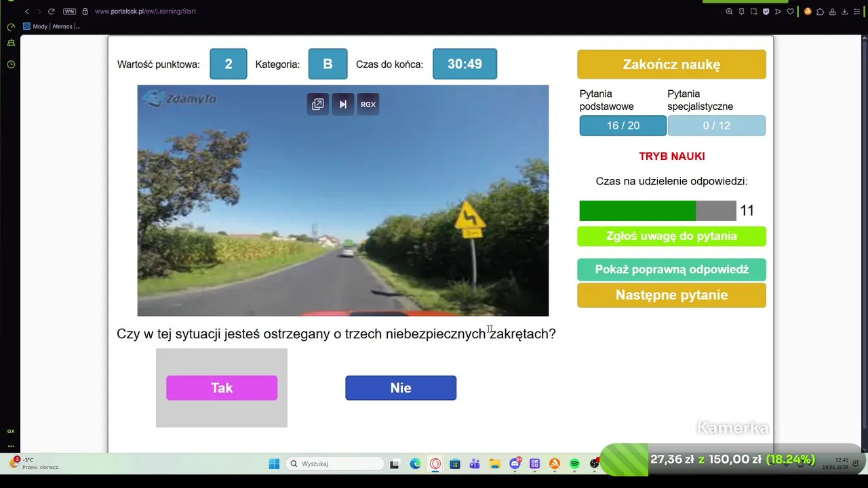Open the orange Avast extension icon
868x488 pixels.
[x=808, y=12]
